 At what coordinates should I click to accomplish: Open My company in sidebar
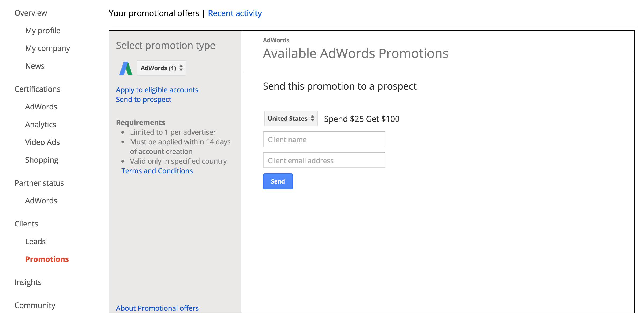[47, 48]
